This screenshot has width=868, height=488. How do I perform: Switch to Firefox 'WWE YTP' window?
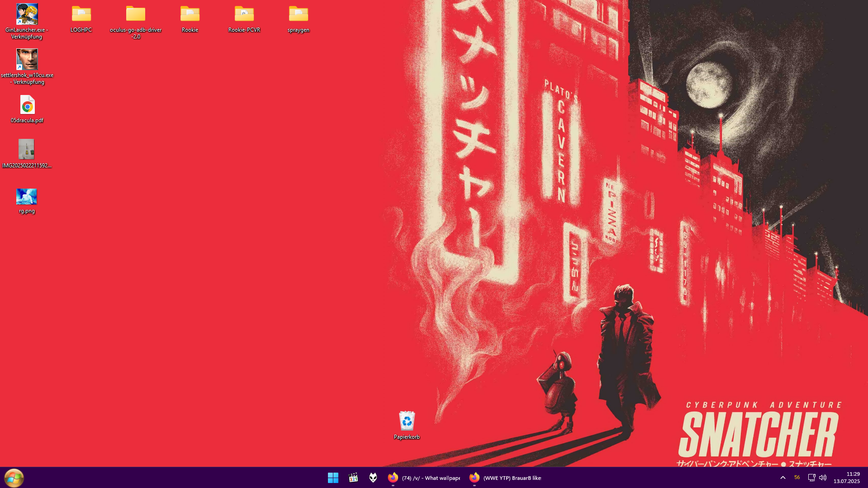point(505,478)
